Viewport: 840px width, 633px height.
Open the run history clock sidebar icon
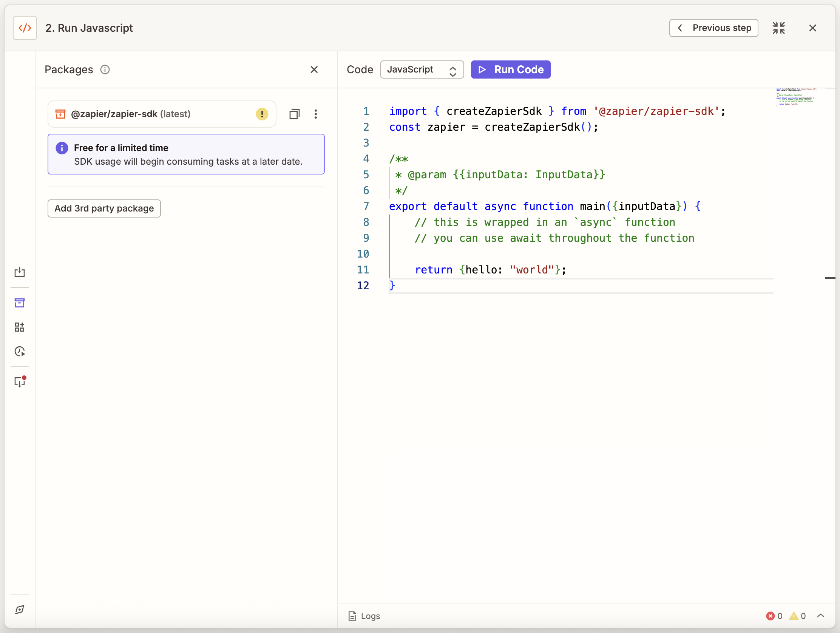[20, 351]
